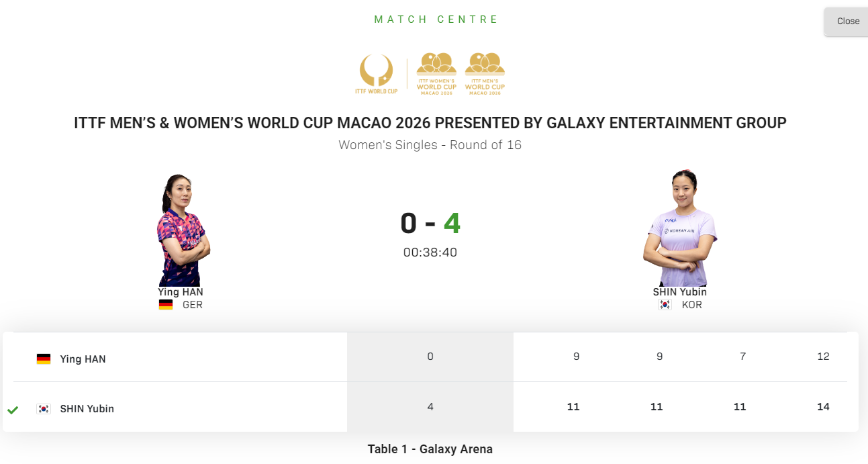
Task: Click Korean flag in score table
Action: (x=44, y=409)
